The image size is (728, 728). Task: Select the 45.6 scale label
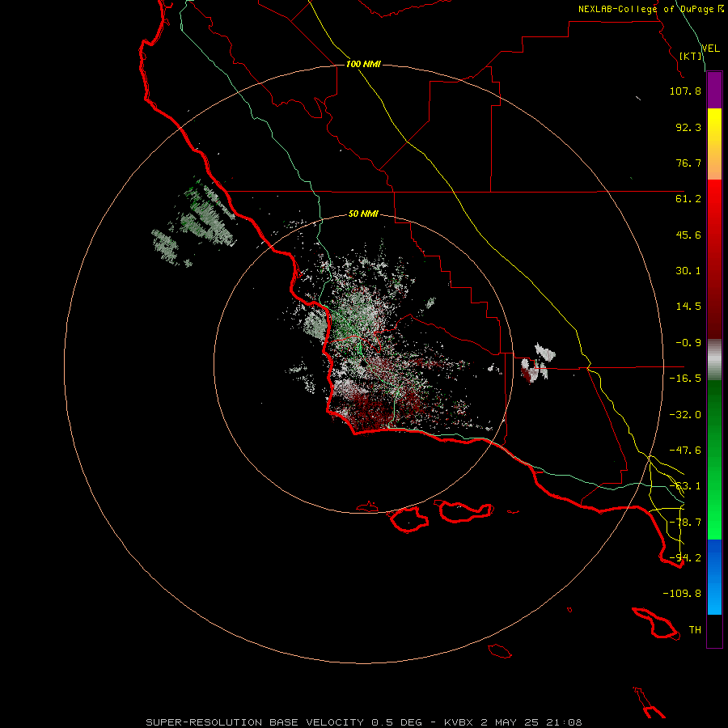point(688,235)
